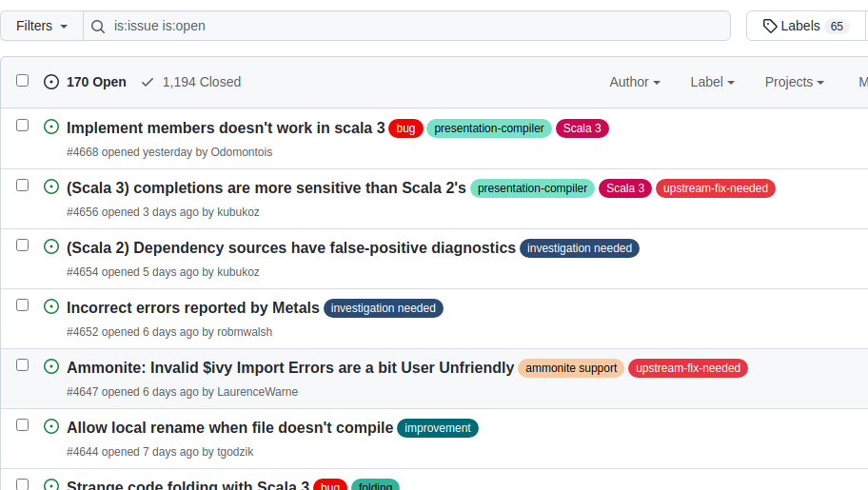View issues by author Odomontois

point(242,152)
